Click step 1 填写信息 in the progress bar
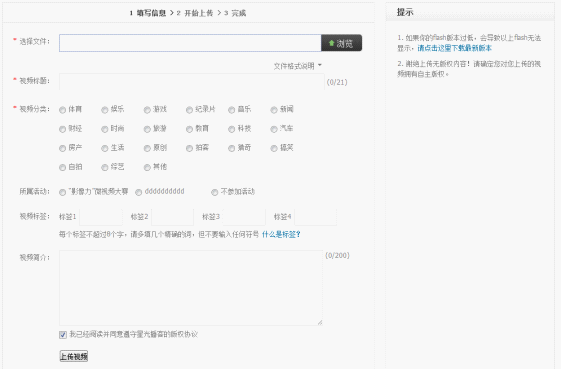 point(148,13)
